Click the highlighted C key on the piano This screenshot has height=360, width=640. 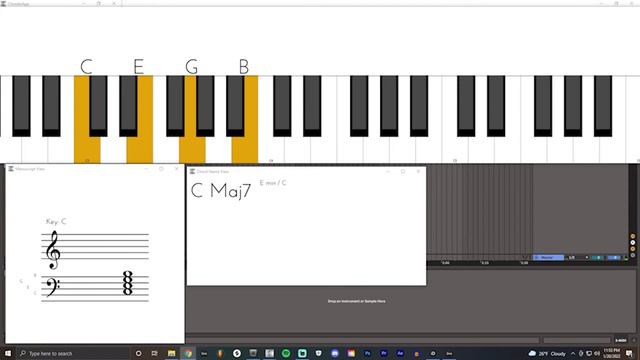coord(87,149)
